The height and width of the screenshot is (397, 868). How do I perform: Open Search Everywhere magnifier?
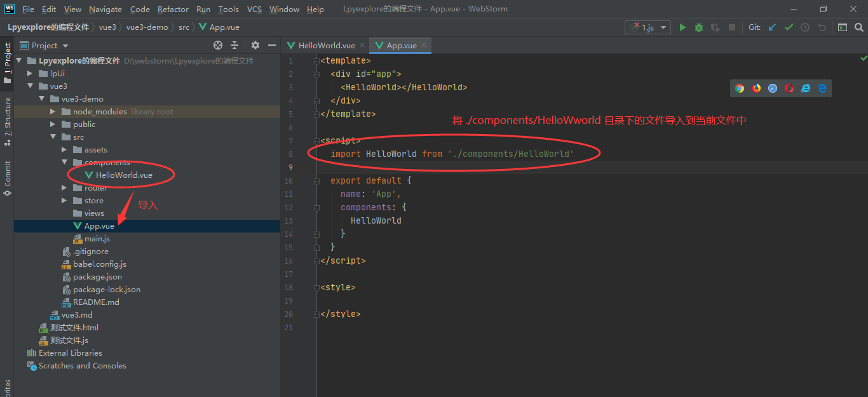coord(858,27)
